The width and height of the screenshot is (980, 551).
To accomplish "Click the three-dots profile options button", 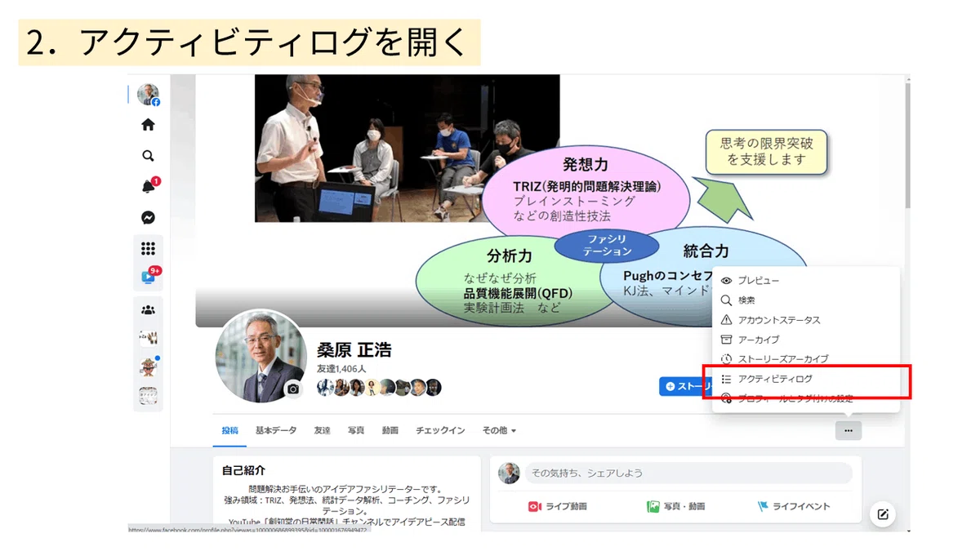I will (849, 430).
